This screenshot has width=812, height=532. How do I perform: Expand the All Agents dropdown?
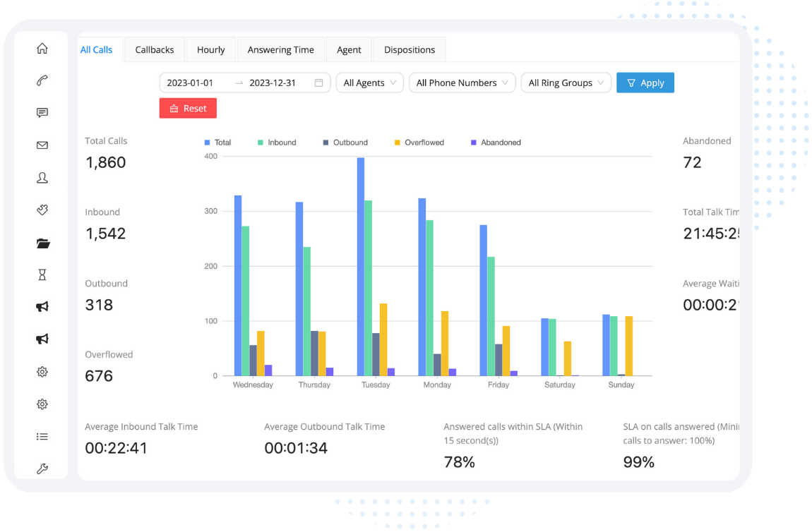[x=370, y=83]
